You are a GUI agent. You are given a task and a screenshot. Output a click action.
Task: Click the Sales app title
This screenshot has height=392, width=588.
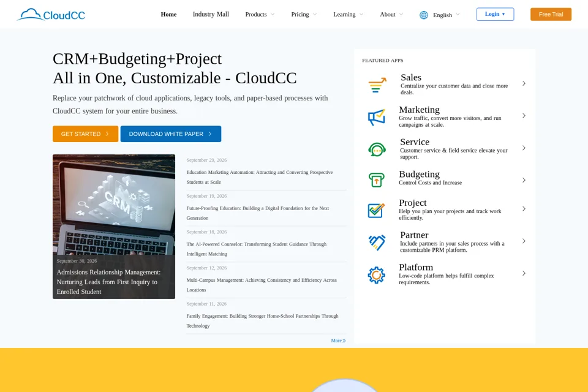[x=411, y=77]
